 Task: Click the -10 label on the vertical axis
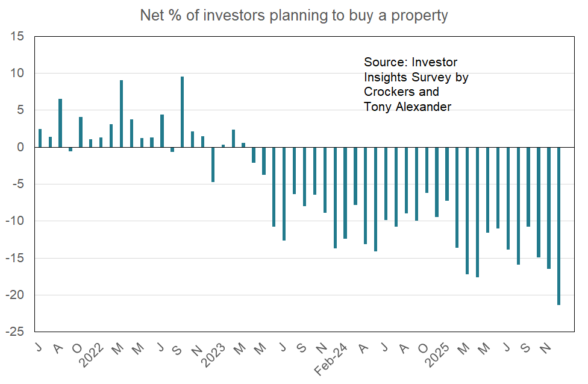point(15,221)
